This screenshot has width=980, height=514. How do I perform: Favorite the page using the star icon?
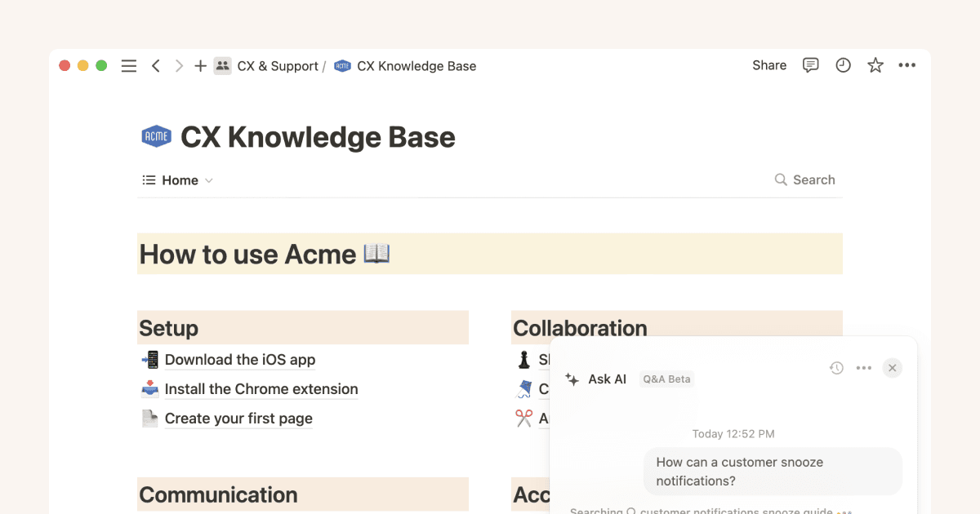[x=875, y=65]
